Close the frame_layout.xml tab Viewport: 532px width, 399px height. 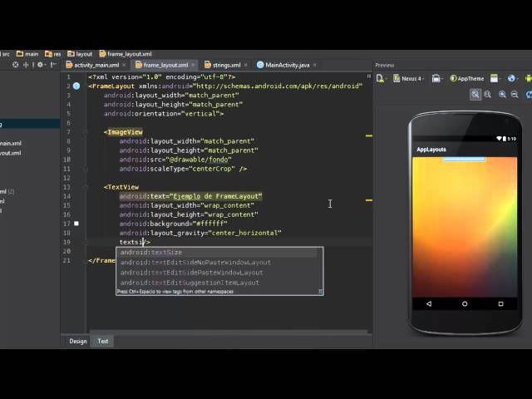tap(193, 65)
